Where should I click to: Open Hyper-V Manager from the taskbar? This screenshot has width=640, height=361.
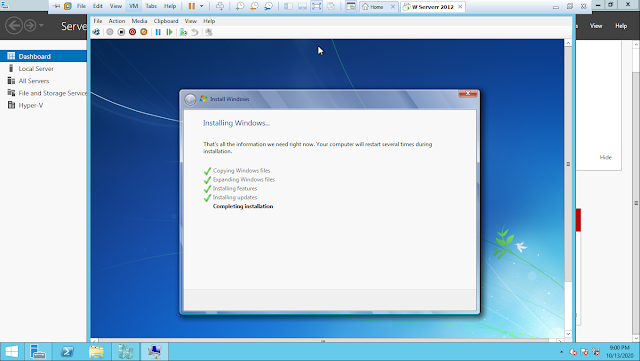pyautogui.click(x=126, y=352)
